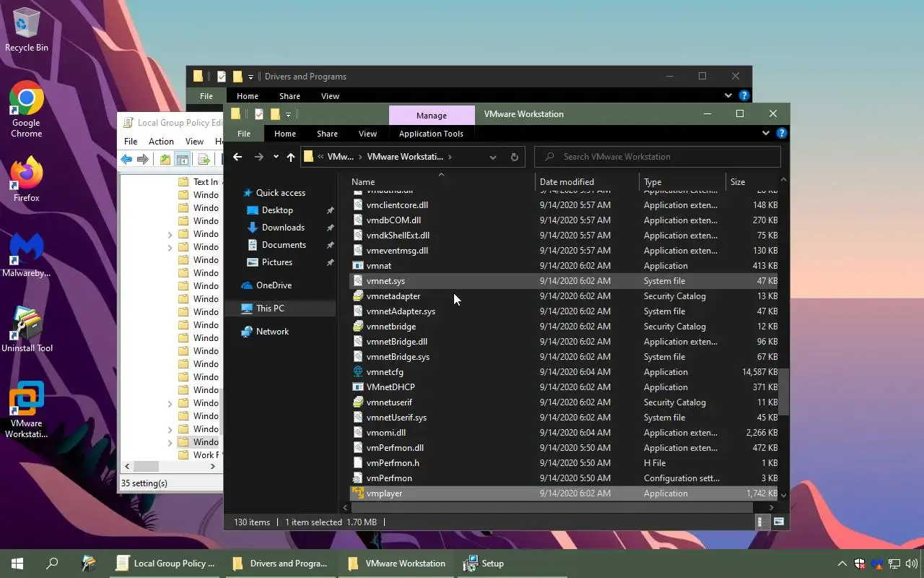
Task: Open VMware Workstation desktop shortcut
Action: 27,410
